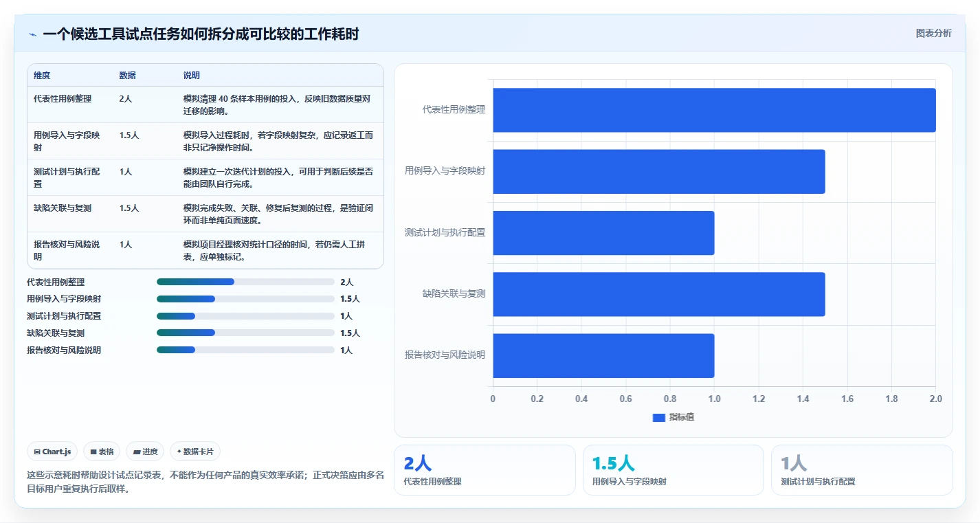The width and height of the screenshot is (980, 523).
Task: Click the 测试计划与执行配置 chart axis label
Action: 445,232
